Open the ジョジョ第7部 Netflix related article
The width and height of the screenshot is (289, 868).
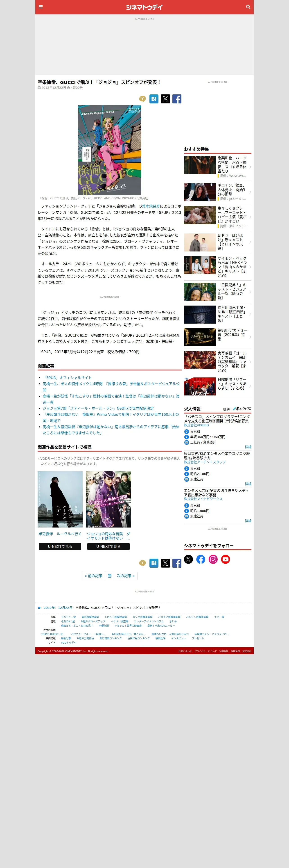coord(98,408)
